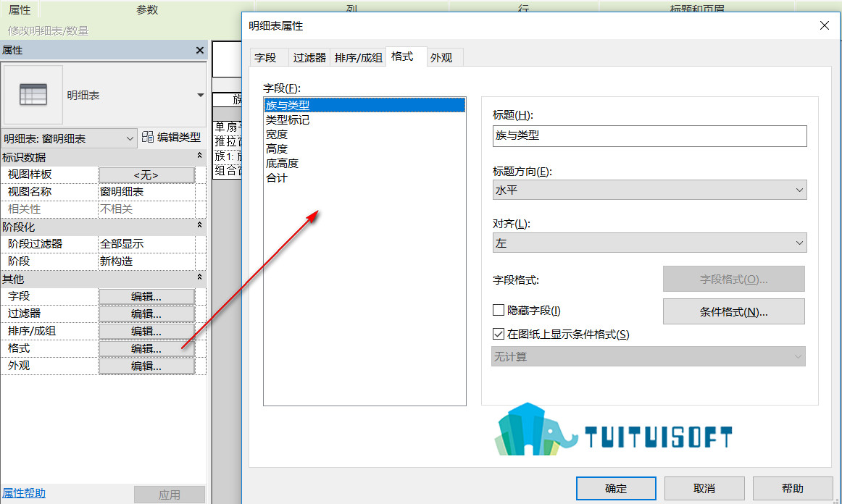Switch to the 排序/成组 tab
Viewport: 842px width, 504px height.
pyautogui.click(x=358, y=57)
